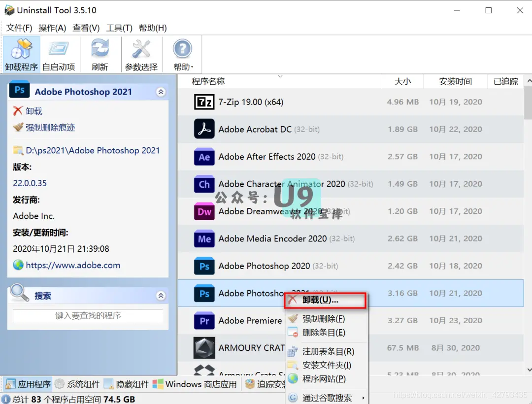Screen dimensions: 532x404
Task: Click 强制删除痕迹 in the details panel
Action: [x=50, y=128]
